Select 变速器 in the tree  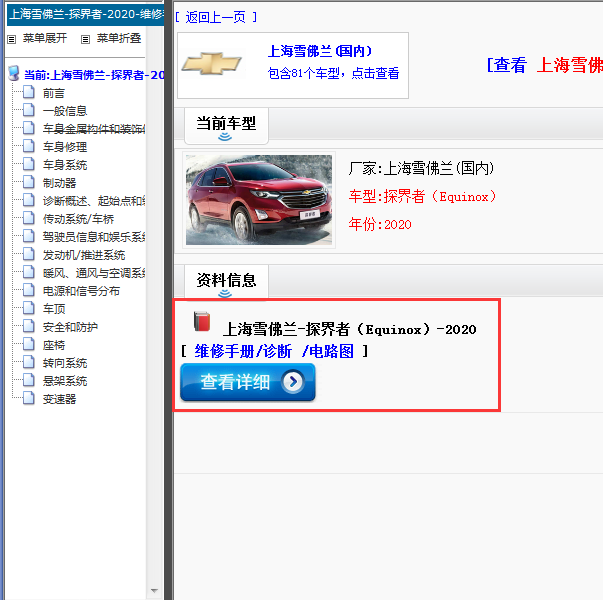click(x=60, y=399)
